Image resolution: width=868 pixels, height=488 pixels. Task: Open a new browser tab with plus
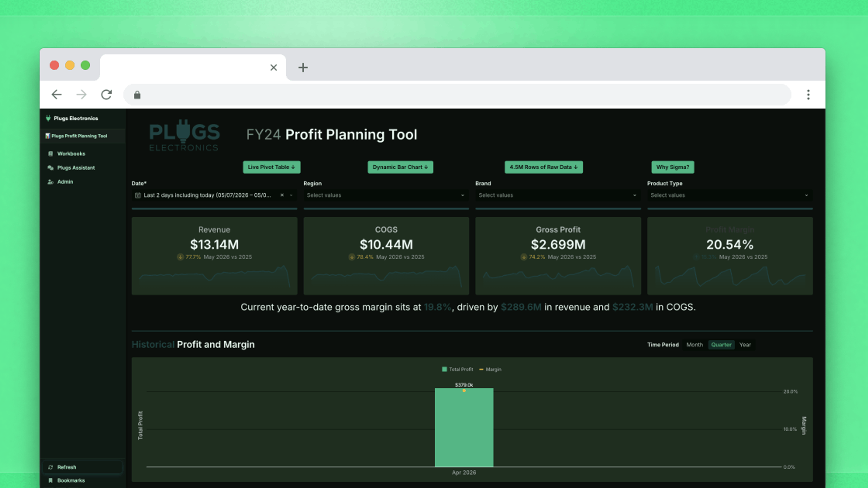click(303, 67)
